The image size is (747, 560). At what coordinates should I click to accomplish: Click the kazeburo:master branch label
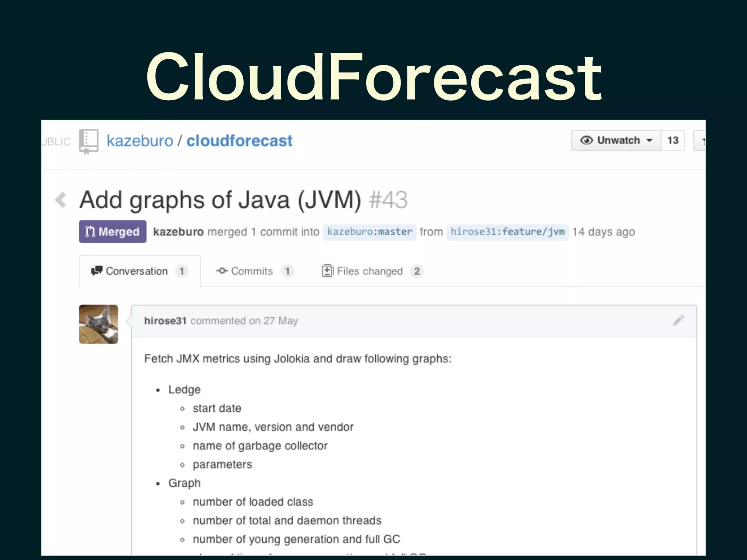click(x=369, y=232)
